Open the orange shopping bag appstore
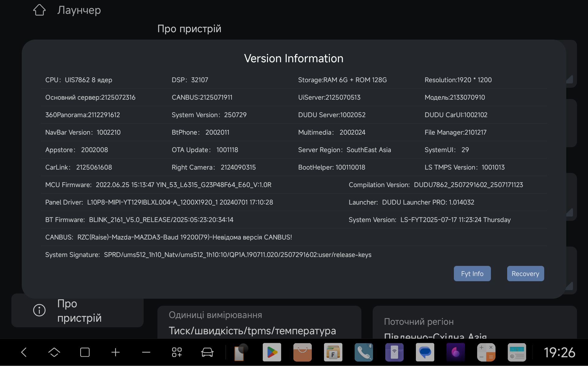The width and height of the screenshot is (588, 368). point(302,352)
